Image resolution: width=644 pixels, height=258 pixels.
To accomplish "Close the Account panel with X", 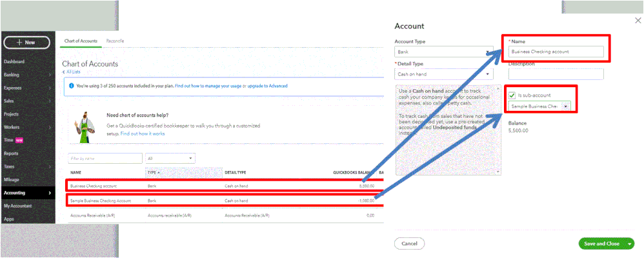I will click(638, 21).
